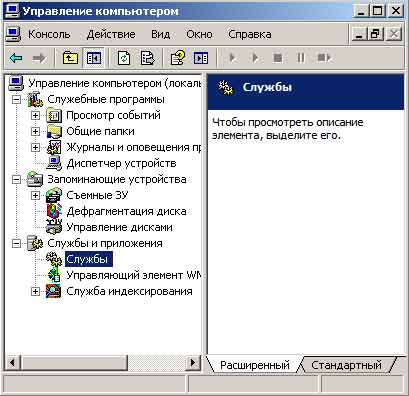Open the Консоль menu
Screen dimensions: 409x396
49,34
